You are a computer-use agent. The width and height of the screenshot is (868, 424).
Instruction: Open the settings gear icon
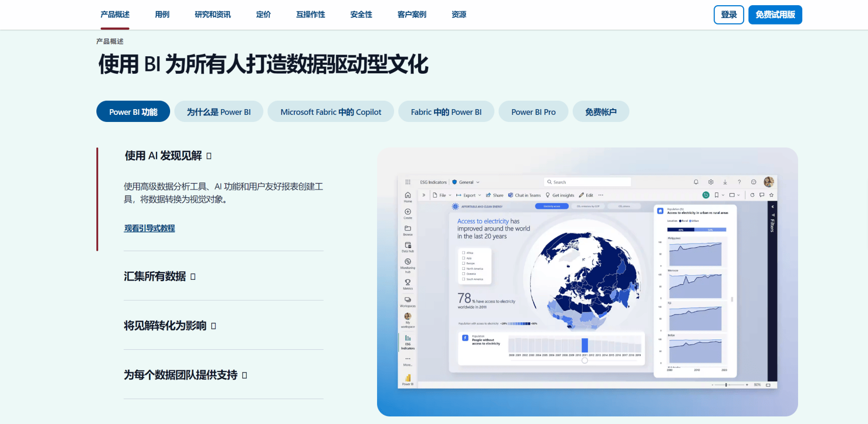(711, 182)
